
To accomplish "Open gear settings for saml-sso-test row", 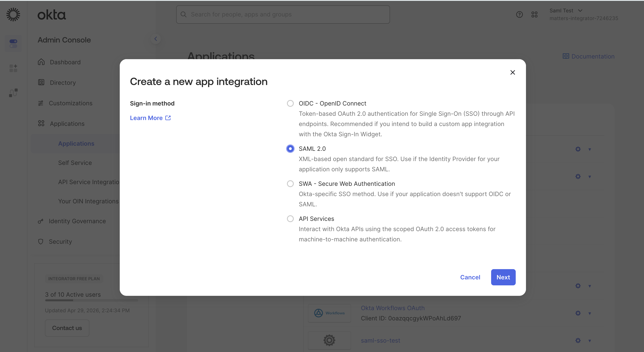I will (578, 340).
